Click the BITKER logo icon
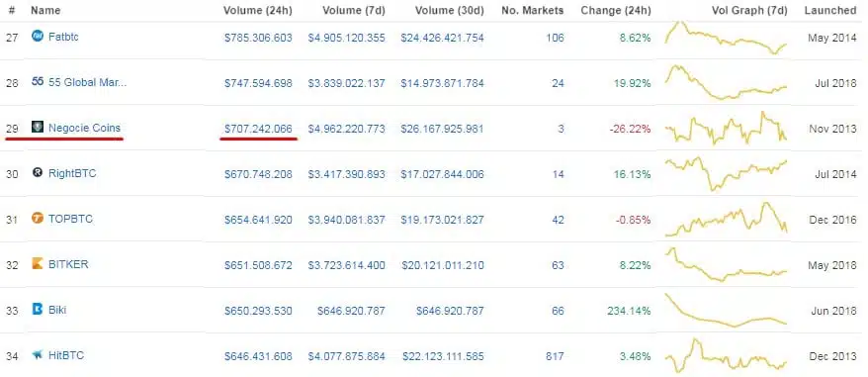 coord(38,264)
